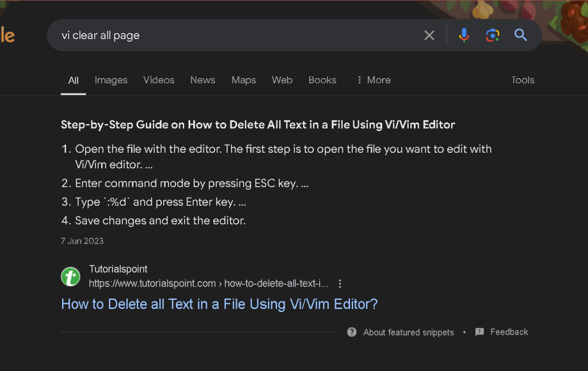Expand the More search filters menu
This screenshot has height=371, width=588.
pyautogui.click(x=374, y=80)
